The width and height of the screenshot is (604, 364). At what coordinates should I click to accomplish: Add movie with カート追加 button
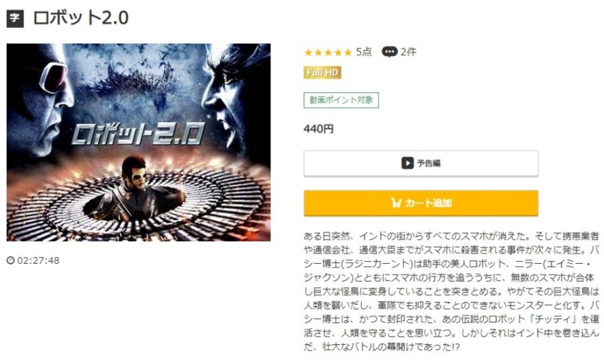pyautogui.click(x=421, y=203)
